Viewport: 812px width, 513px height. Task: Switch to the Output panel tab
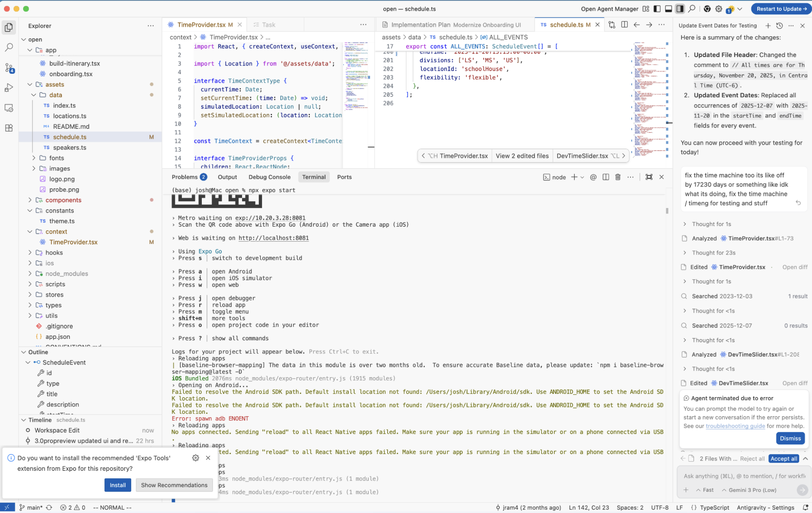tap(227, 177)
